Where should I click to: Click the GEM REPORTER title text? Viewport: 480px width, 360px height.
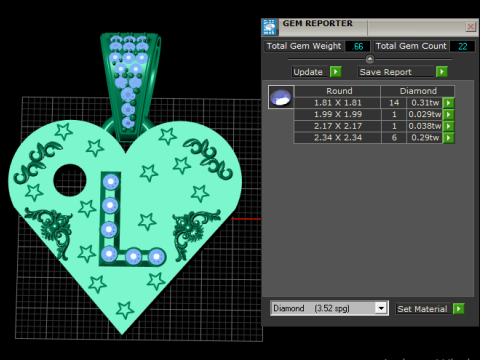click(x=317, y=23)
